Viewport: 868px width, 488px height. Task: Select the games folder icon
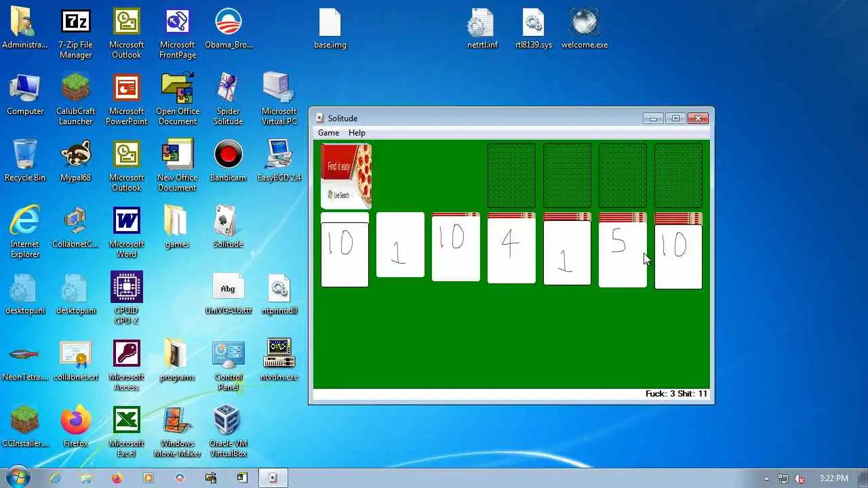click(x=177, y=227)
